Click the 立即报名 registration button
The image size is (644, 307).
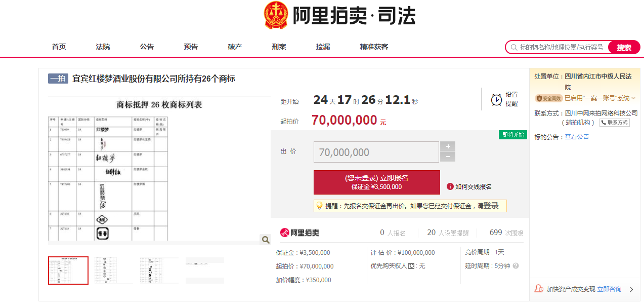coord(376,182)
